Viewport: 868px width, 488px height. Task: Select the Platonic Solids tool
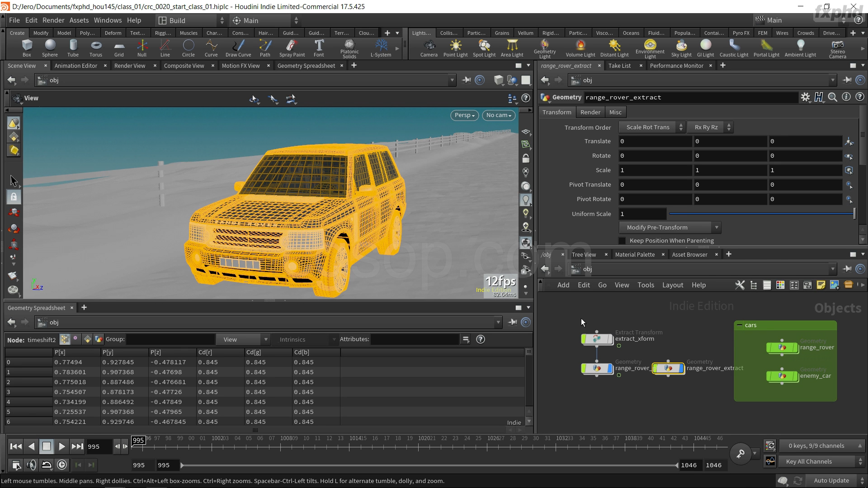point(349,48)
